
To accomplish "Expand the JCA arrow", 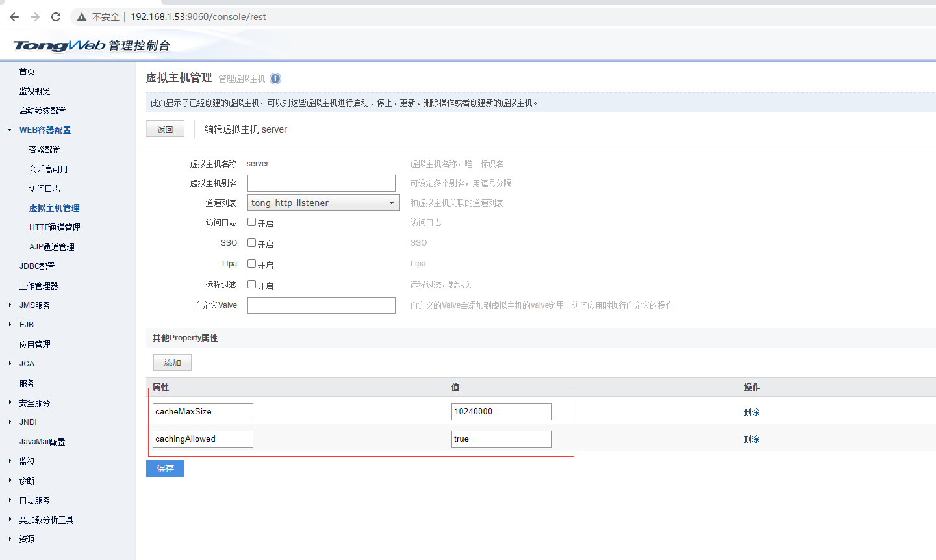I will (x=10, y=363).
